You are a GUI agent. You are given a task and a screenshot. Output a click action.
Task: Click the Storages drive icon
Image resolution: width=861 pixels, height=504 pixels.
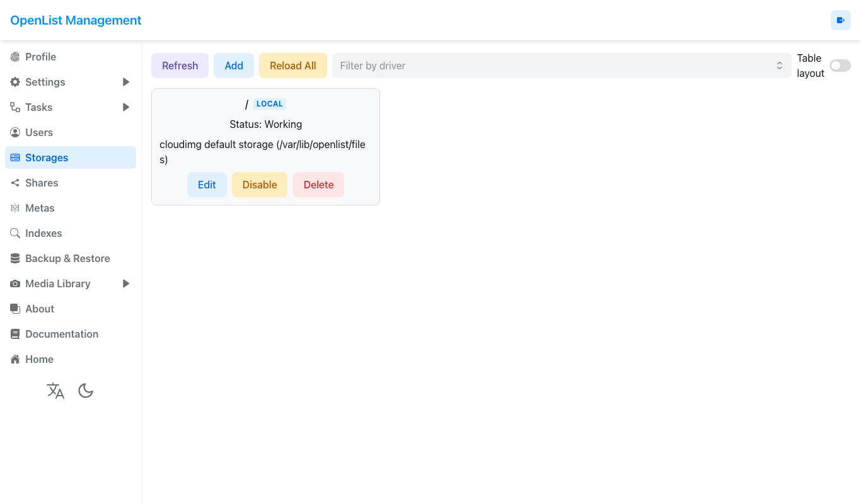pyautogui.click(x=15, y=157)
